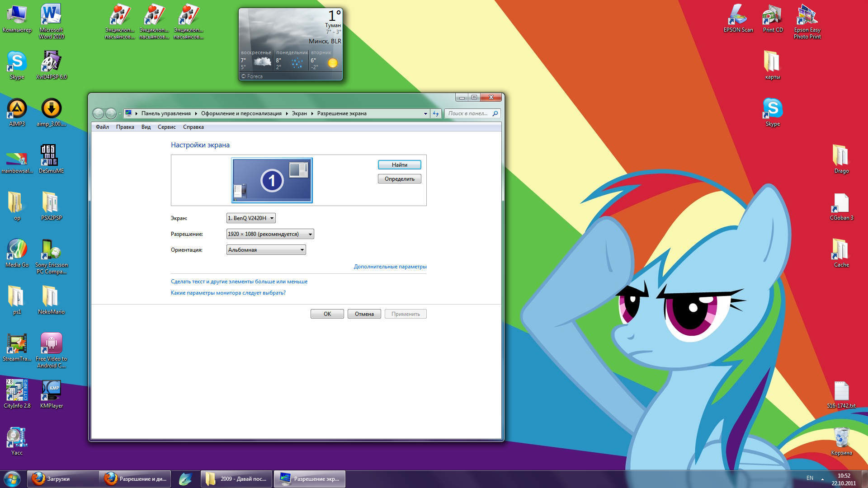Open the Вид menu
The image size is (868, 488).
click(x=146, y=127)
